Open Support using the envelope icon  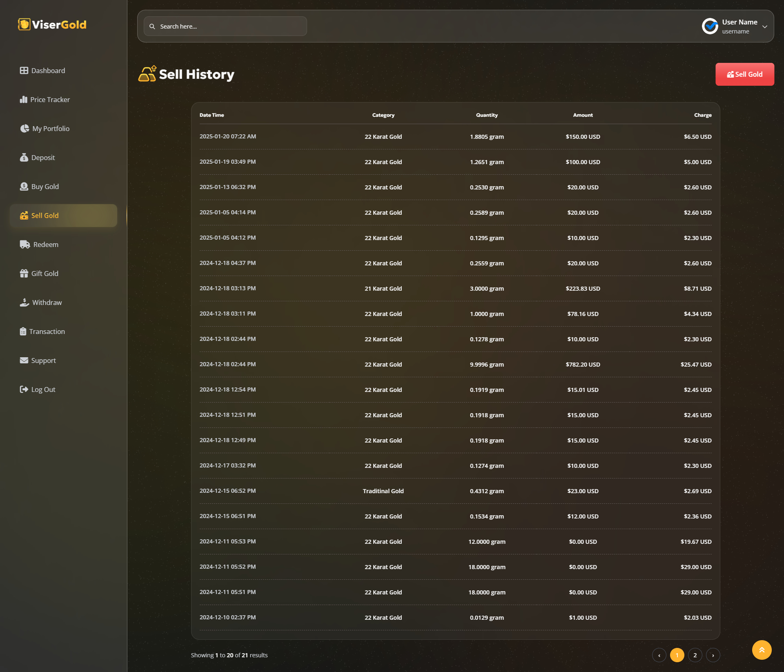click(x=24, y=360)
